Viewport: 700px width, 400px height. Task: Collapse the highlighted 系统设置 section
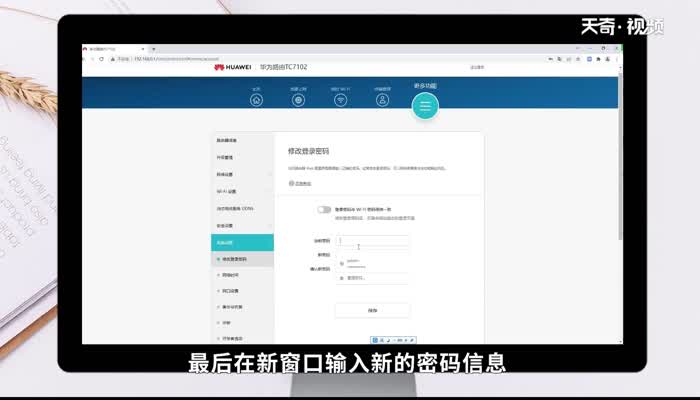click(x=242, y=242)
